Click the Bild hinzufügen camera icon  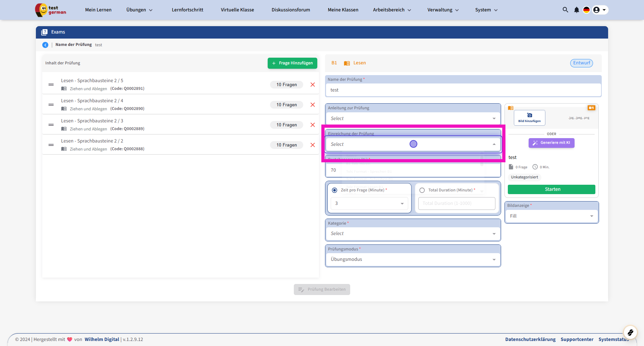(529, 116)
